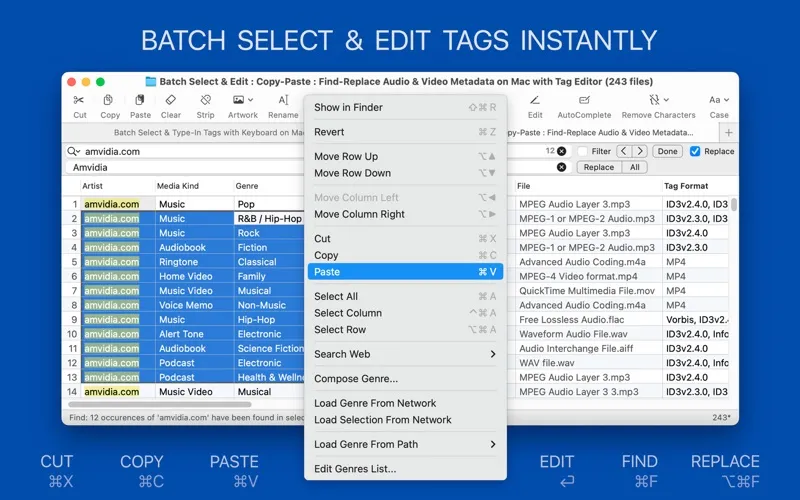Screen dimensions: 800x500
Task: Choose Load Selection From Network
Action: pos(405,420)
